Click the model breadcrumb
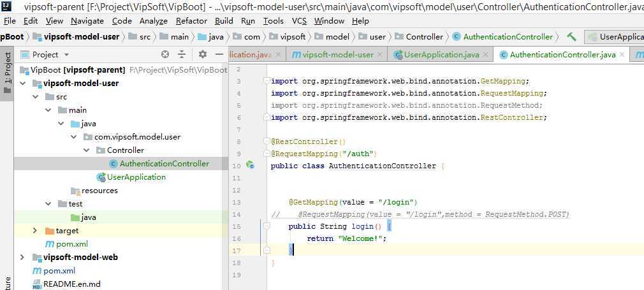The width and height of the screenshot is (644, 290). pos(332,37)
